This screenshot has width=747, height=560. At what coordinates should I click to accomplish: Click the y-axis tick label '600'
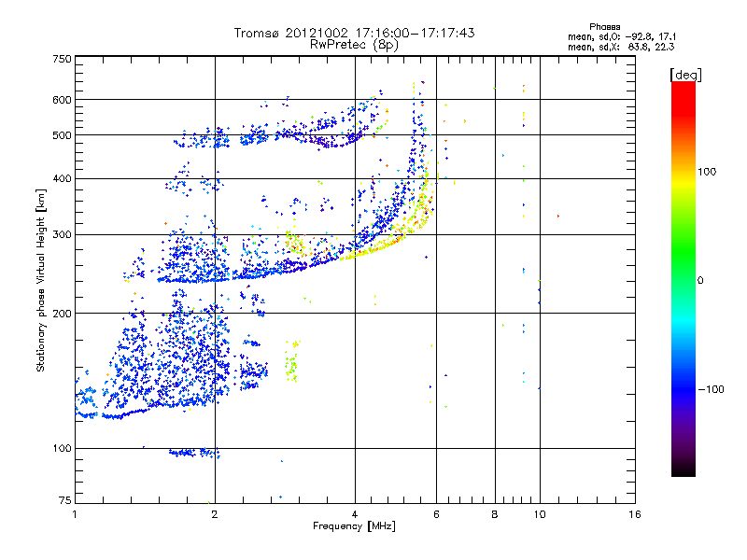[x=62, y=100]
